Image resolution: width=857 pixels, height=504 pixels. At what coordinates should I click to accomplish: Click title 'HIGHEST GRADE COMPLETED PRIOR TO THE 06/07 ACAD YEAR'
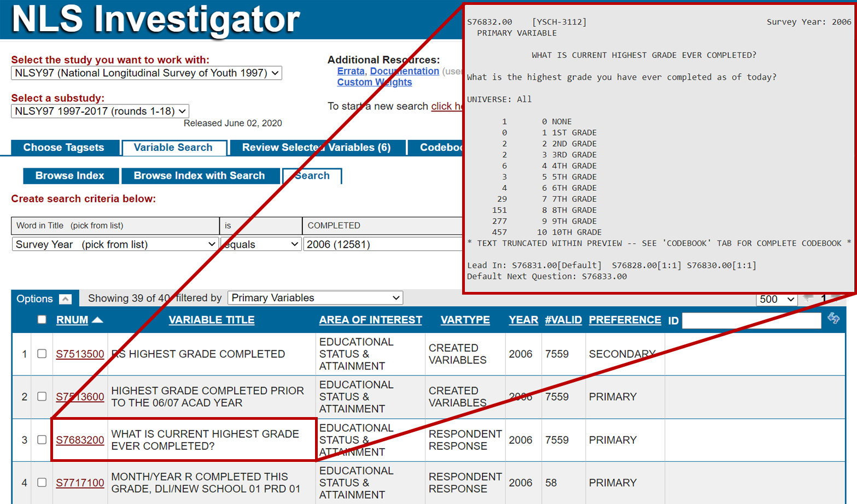click(x=207, y=397)
